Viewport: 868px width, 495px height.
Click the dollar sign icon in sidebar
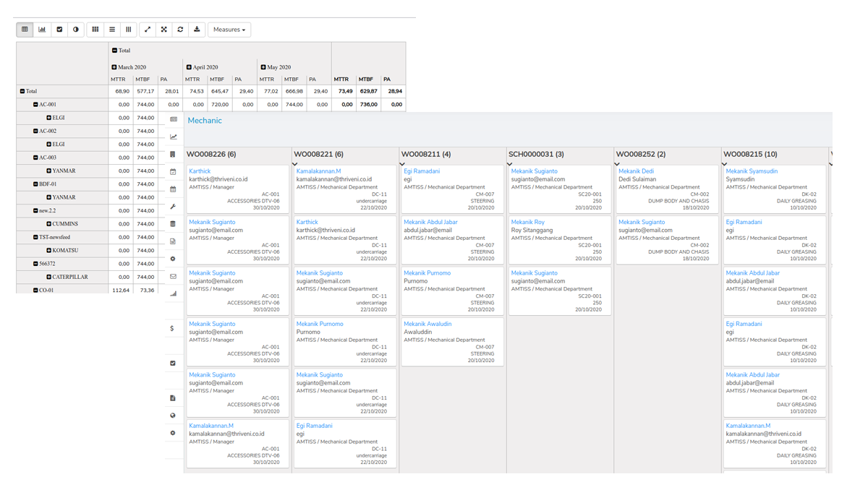[x=172, y=329]
